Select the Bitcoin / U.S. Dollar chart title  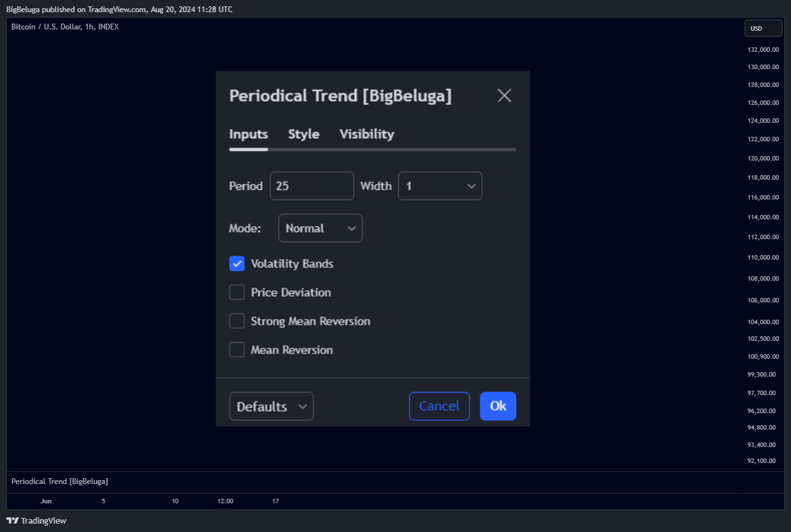click(65, 27)
